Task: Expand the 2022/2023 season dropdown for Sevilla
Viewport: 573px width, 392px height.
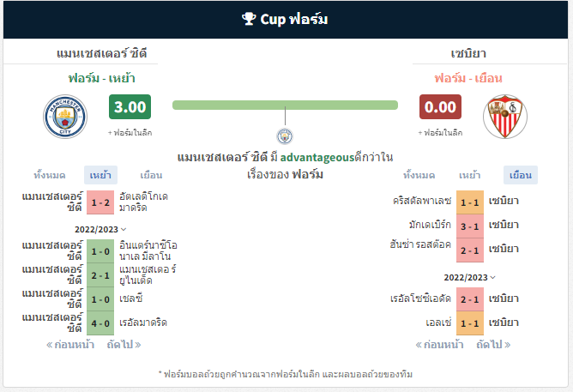Action: click(x=469, y=277)
